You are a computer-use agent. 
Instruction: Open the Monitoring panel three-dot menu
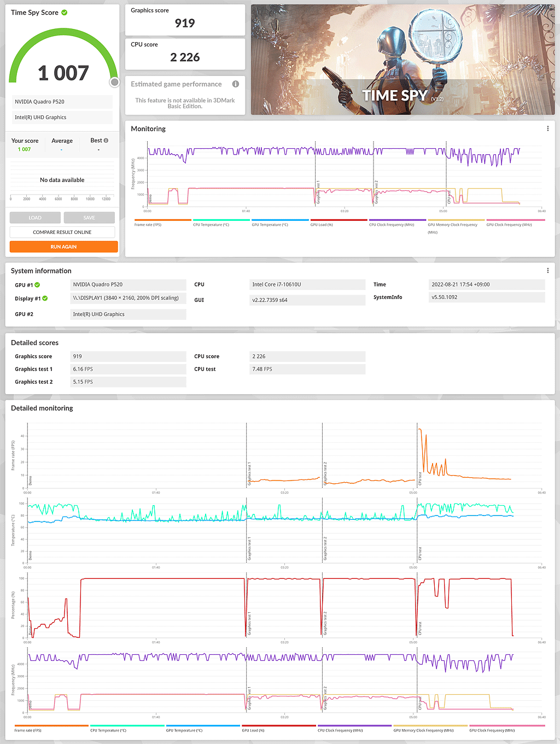point(548,129)
